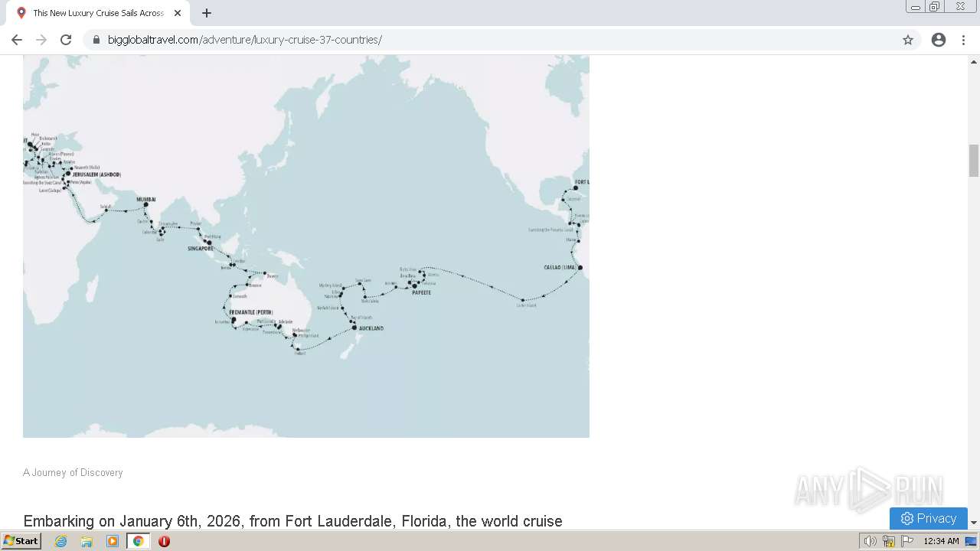Click Chrome icon in taskbar
This screenshot has height=551, width=980.
point(139,541)
